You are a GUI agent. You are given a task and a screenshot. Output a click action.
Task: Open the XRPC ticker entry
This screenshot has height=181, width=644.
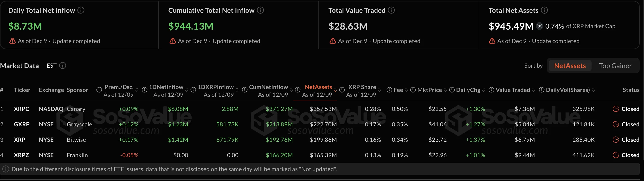pos(22,109)
